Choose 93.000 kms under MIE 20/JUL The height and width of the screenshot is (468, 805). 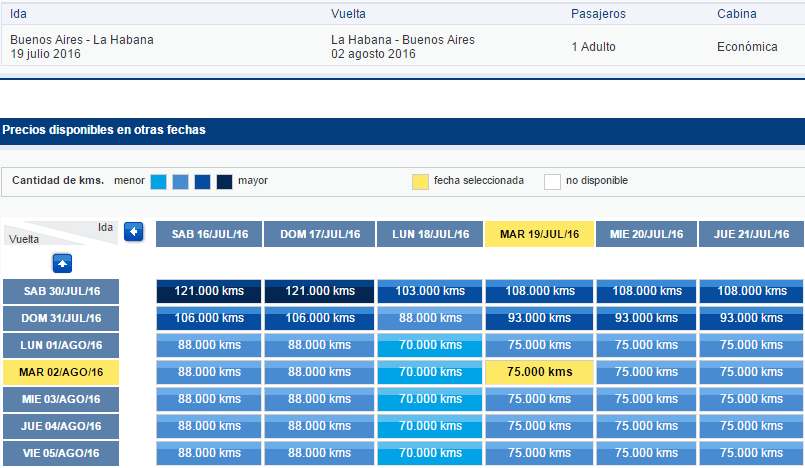pyautogui.click(x=646, y=318)
